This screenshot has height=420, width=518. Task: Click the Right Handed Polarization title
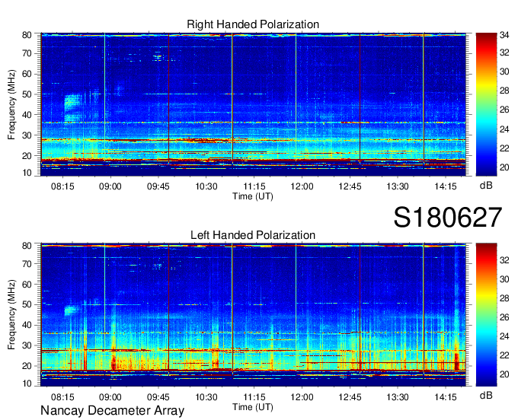(253, 24)
